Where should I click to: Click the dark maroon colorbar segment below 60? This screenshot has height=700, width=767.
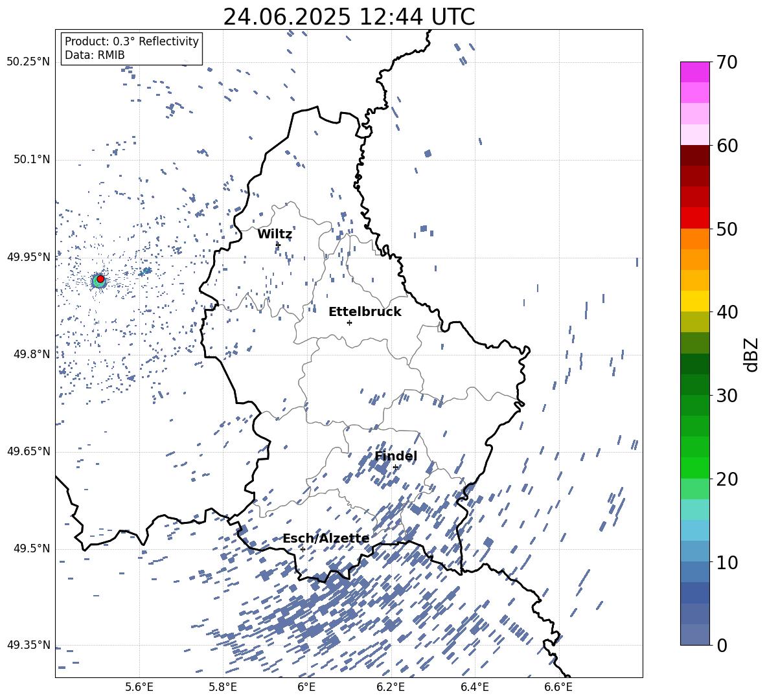click(694, 155)
